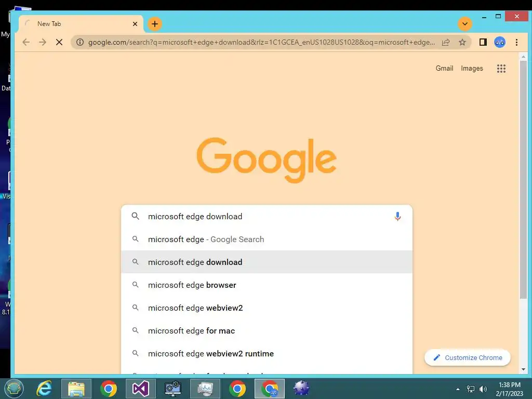
Task: Open network status tray icon
Action: pyautogui.click(x=471, y=389)
